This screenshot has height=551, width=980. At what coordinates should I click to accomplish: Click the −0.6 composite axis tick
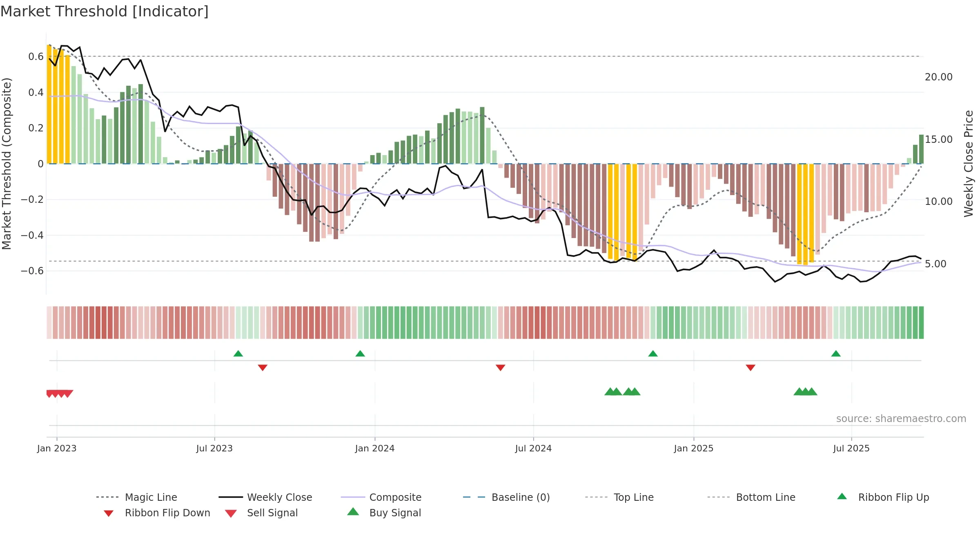[32, 271]
